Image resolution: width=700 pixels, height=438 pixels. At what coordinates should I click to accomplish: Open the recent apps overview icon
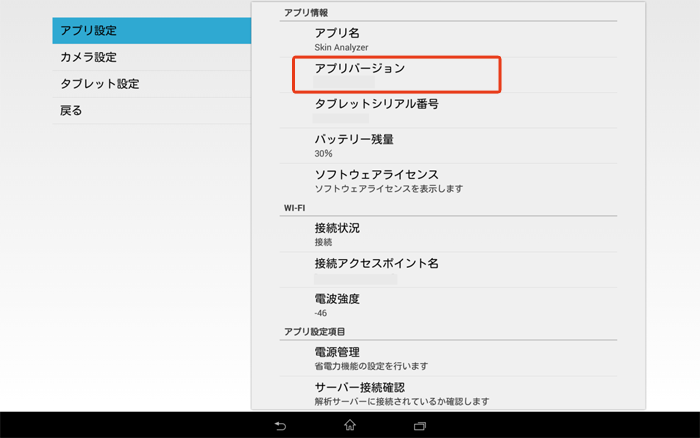coord(420,426)
